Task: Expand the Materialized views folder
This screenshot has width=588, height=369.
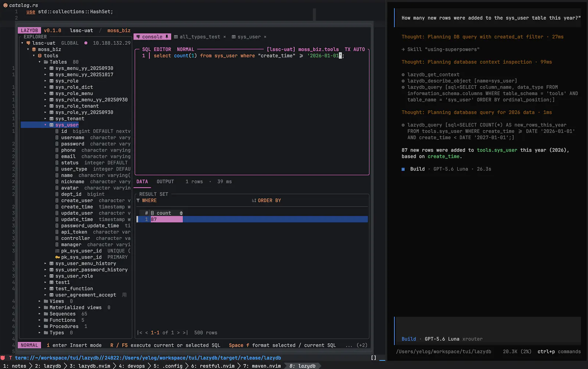Action: tap(40, 308)
